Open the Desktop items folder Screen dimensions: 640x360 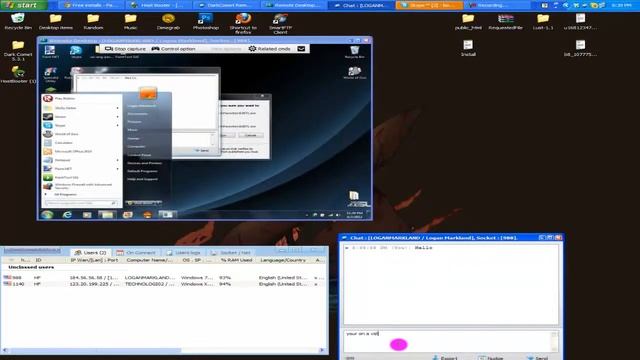click(x=56, y=21)
